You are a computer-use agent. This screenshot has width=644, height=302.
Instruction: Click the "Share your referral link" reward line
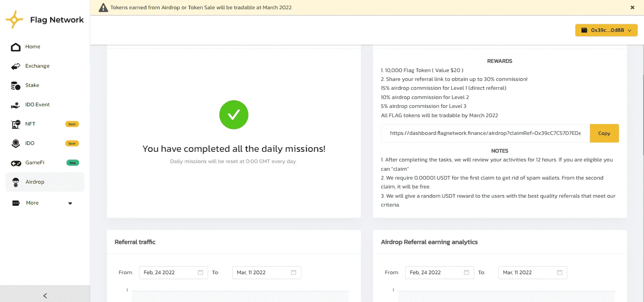click(x=454, y=79)
